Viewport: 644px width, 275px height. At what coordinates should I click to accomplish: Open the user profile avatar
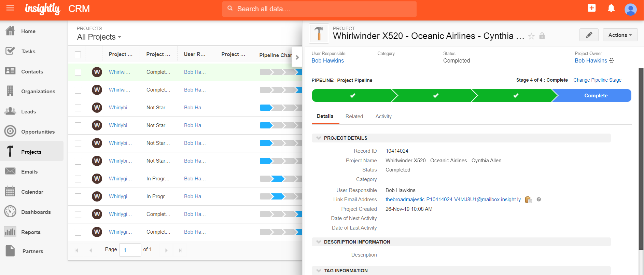pyautogui.click(x=630, y=9)
